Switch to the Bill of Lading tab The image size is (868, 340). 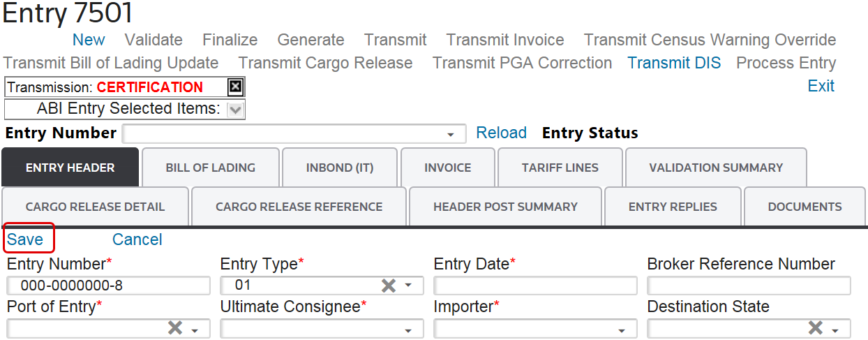(x=210, y=168)
